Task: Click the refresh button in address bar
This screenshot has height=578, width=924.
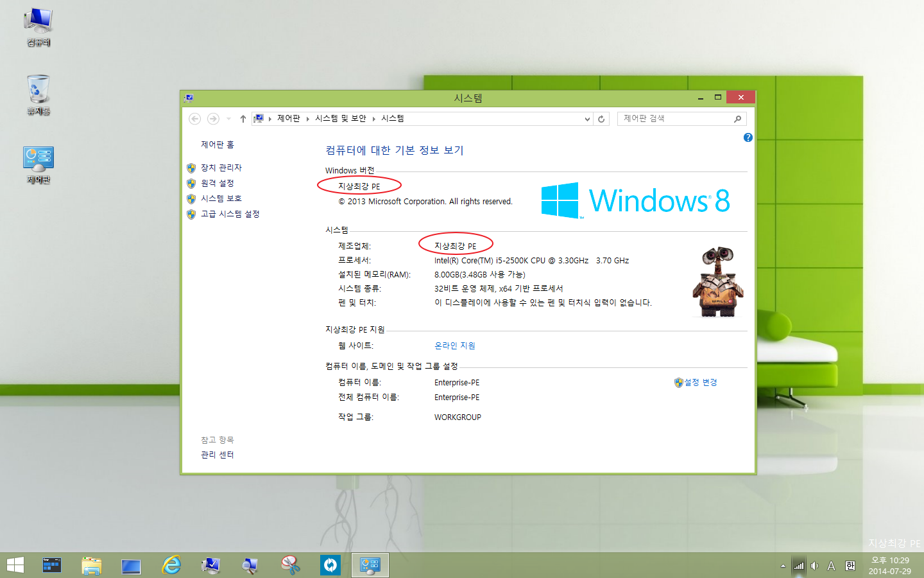Action: pos(601,119)
